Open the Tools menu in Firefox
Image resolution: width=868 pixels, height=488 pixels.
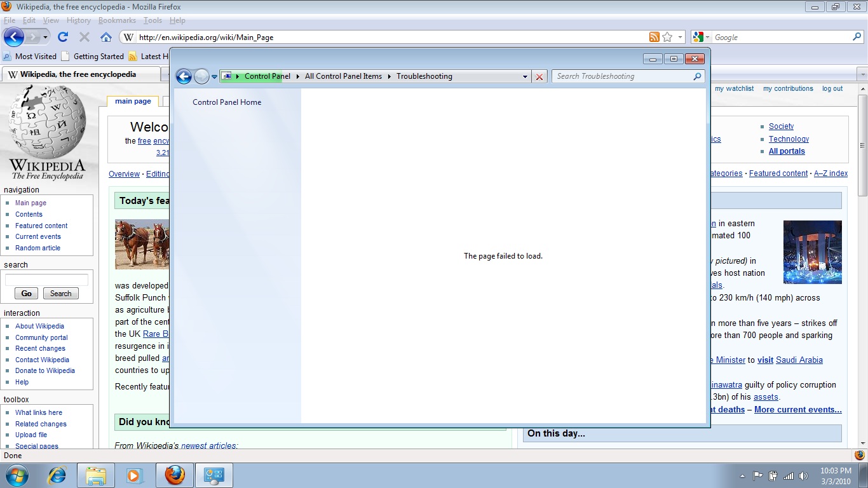click(153, 20)
